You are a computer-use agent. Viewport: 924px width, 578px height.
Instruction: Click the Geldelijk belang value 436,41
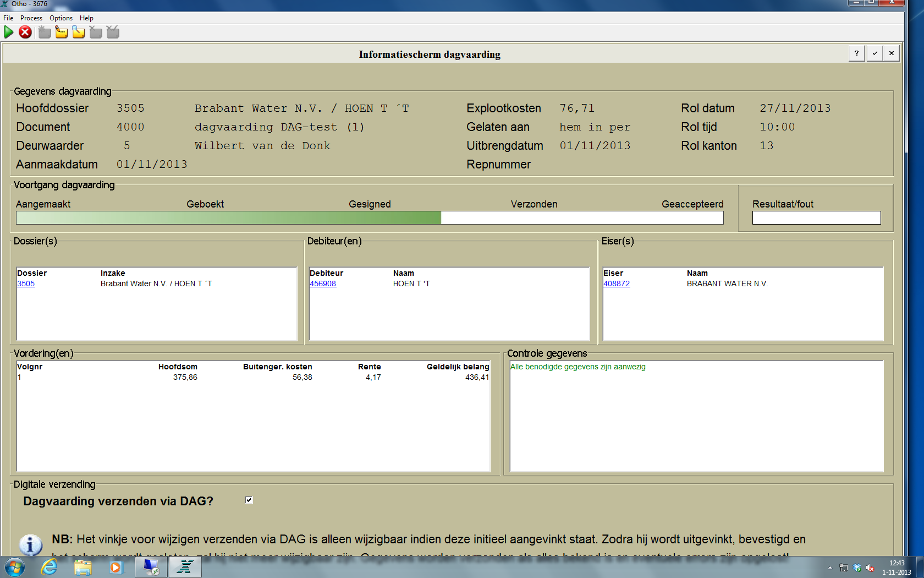(477, 377)
